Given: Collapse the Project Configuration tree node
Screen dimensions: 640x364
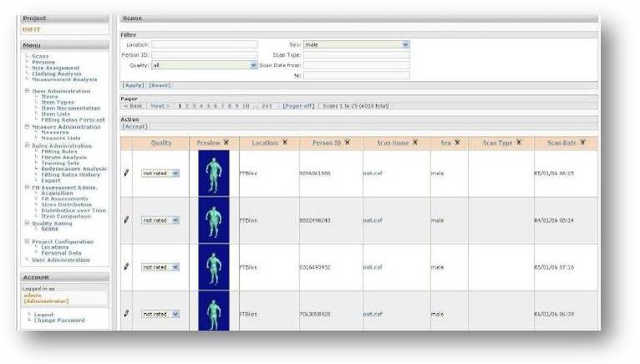Looking at the screenshot, I should (x=27, y=240).
